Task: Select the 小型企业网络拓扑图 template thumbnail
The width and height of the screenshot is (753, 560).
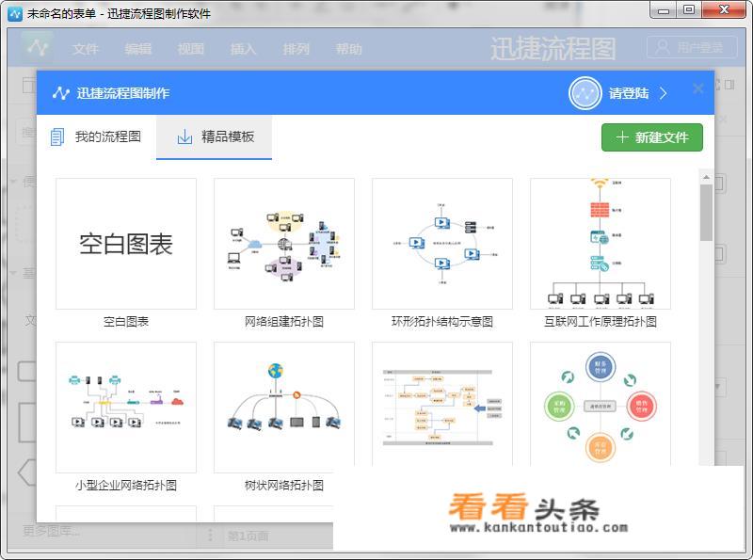Action: (x=126, y=408)
